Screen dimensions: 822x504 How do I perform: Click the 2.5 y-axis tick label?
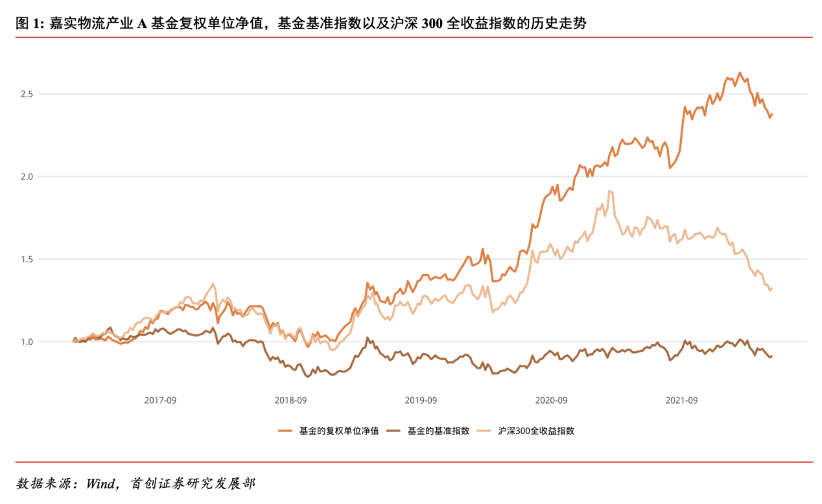pos(26,94)
